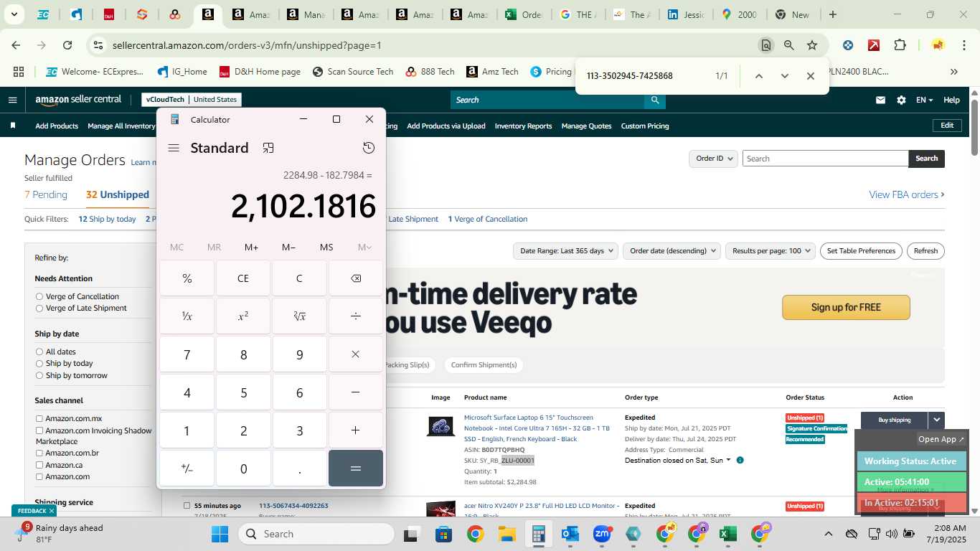Click the destination info icon
Image resolution: width=980 pixels, height=551 pixels.
click(740, 460)
